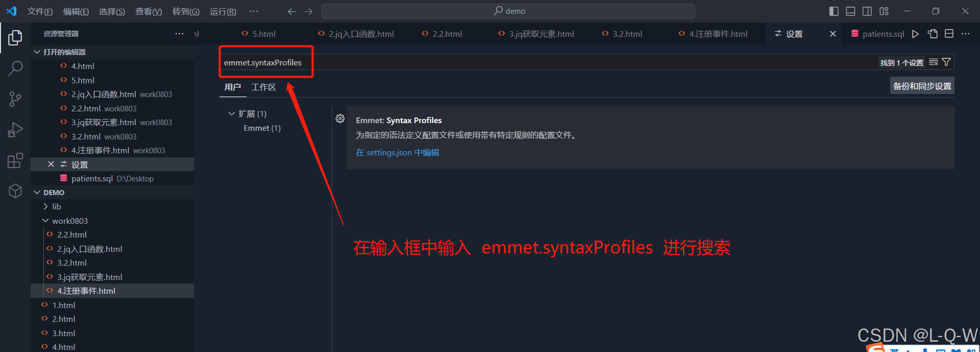Close 设置 in open editors list
980x352 pixels.
51,164
